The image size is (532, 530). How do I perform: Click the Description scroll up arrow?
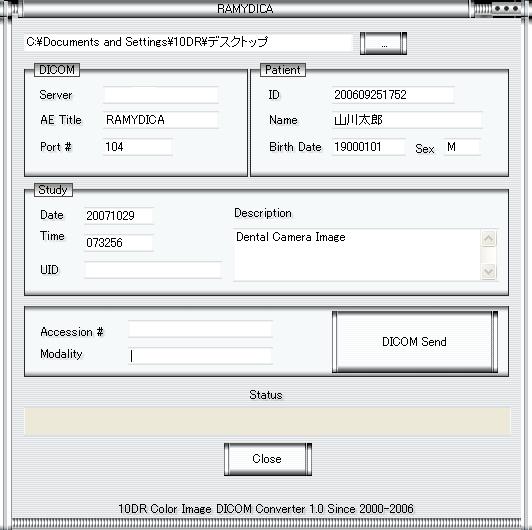click(x=489, y=239)
